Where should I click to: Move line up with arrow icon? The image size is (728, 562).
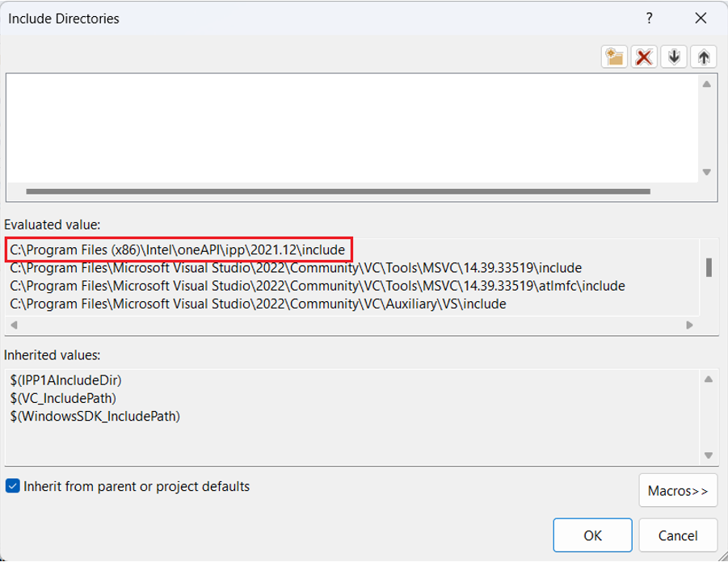tap(704, 57)
